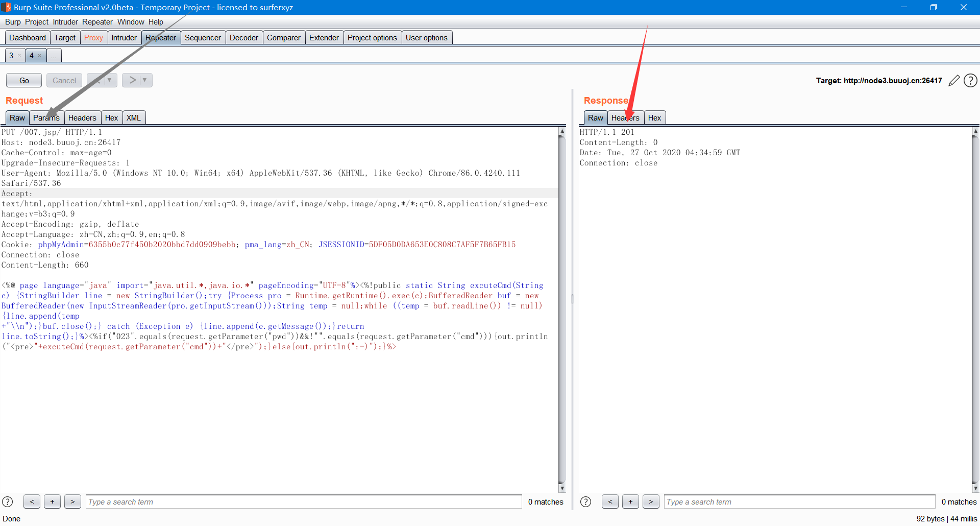The height and width of the screenshot is (526, 980).
Task: Switch to the Dashboard tab
Action: pos(28,38)
